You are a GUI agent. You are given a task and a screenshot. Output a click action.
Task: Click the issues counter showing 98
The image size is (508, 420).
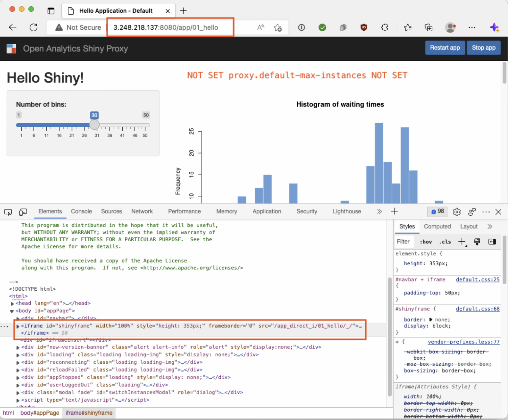point(437,212)
